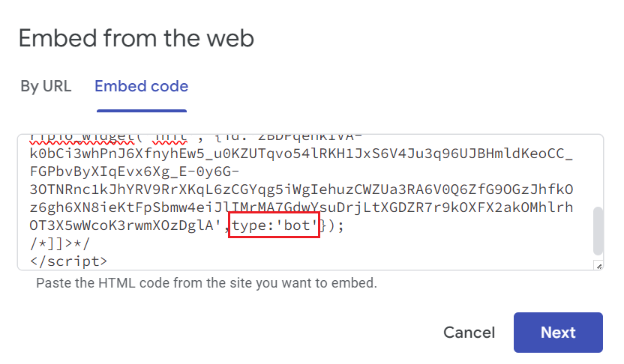Screen dimensions: 624x364
Task: Click the blue underline beneath Embed code
Action: tap(142, 111)
